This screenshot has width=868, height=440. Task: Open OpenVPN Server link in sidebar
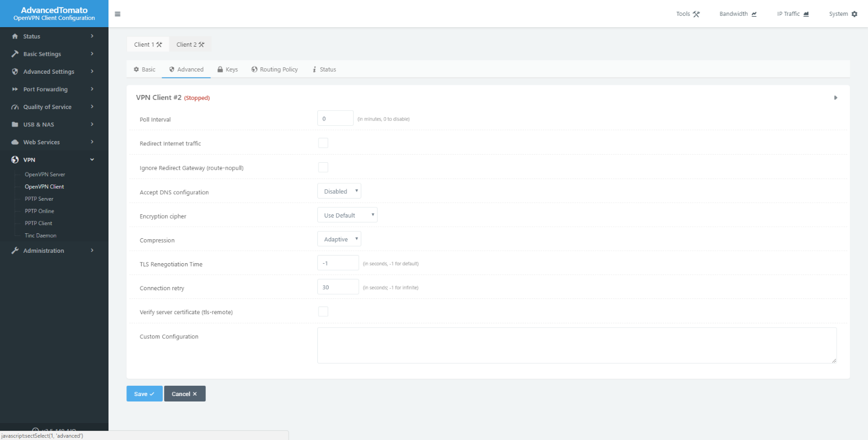(x=45, y=175)
